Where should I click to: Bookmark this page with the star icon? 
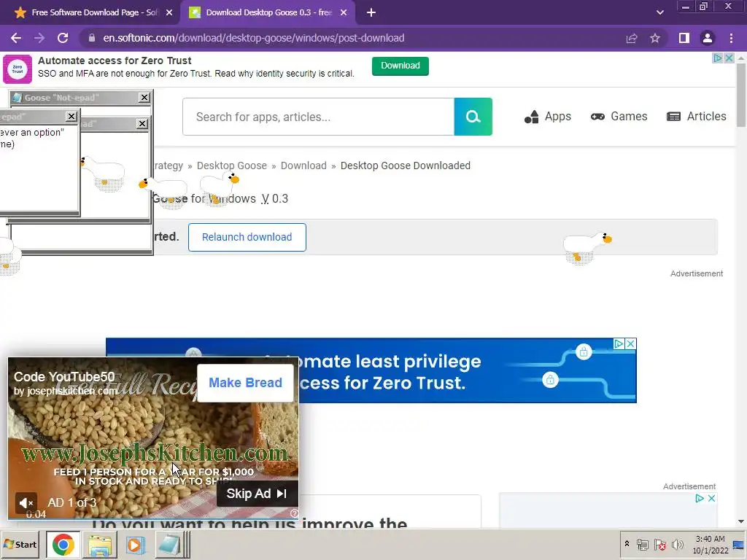coord(655,38)
